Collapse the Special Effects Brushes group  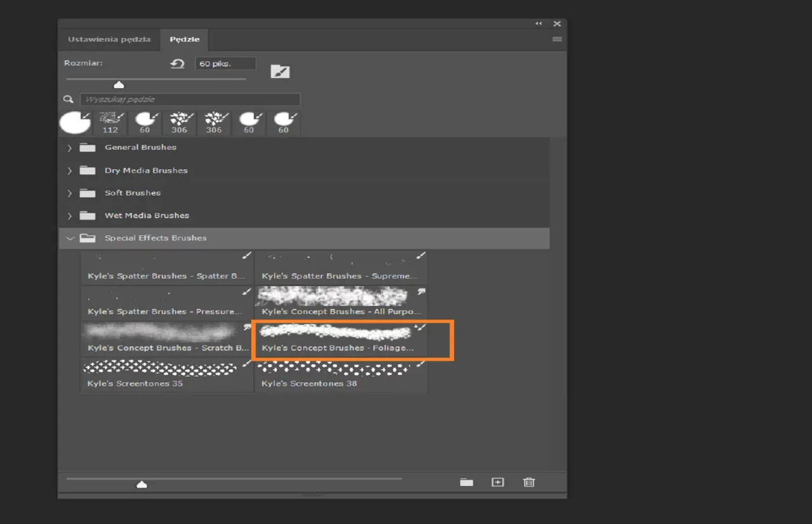(70, 238)
